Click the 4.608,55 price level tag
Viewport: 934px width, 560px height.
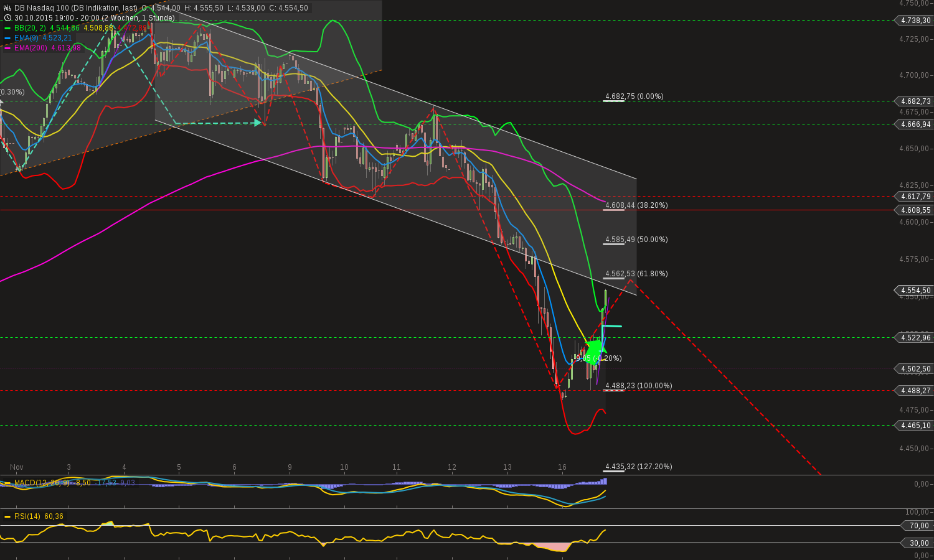tap(913, 210)
